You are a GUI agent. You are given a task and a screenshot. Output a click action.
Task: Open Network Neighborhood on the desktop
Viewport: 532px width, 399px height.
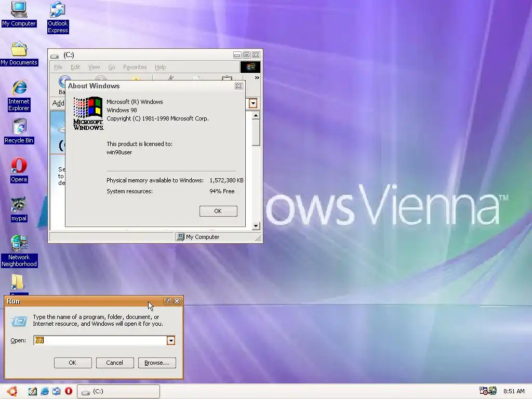pos(19,251)
